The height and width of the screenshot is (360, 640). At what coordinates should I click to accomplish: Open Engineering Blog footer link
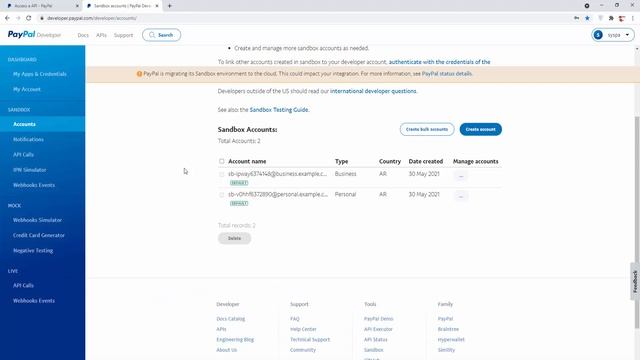point(235,340)
